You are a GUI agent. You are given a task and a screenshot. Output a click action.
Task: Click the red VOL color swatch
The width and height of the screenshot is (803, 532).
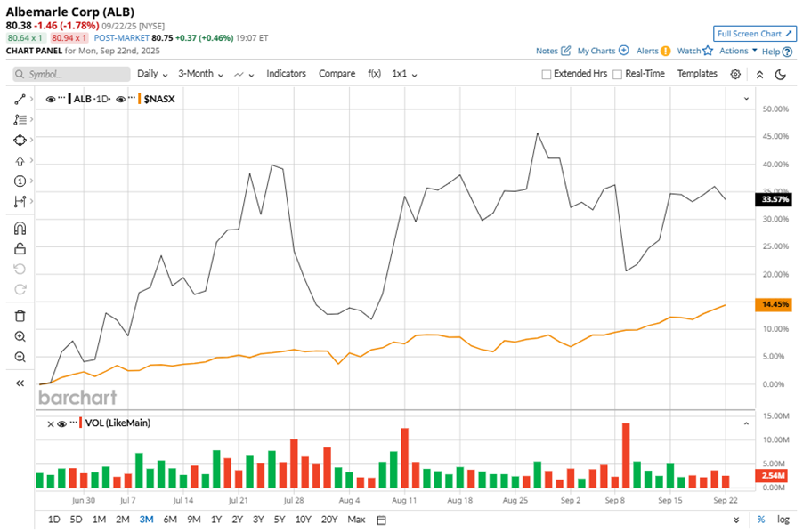(80, 423)
